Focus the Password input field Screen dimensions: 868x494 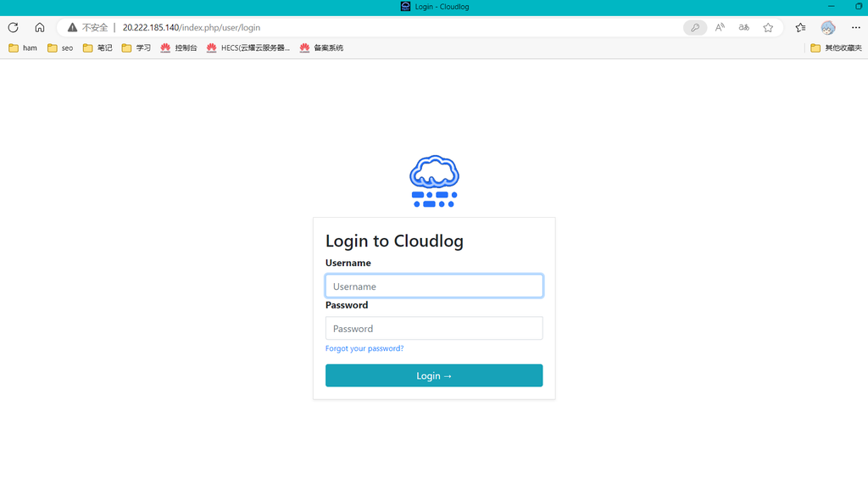coord(434,329)
